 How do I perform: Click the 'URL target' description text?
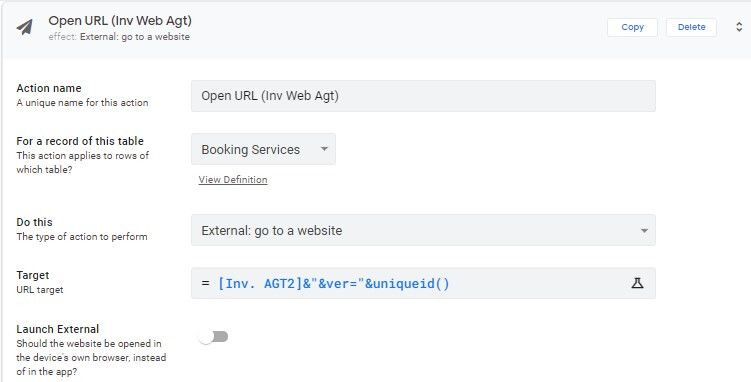pos(40,290)
